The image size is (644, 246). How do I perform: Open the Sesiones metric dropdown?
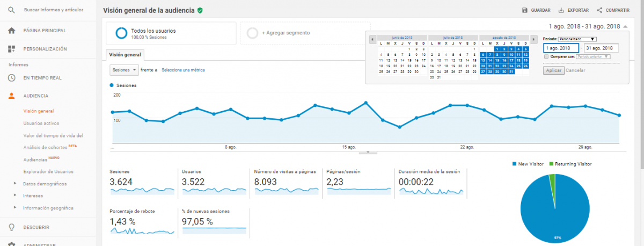point(124,70)
